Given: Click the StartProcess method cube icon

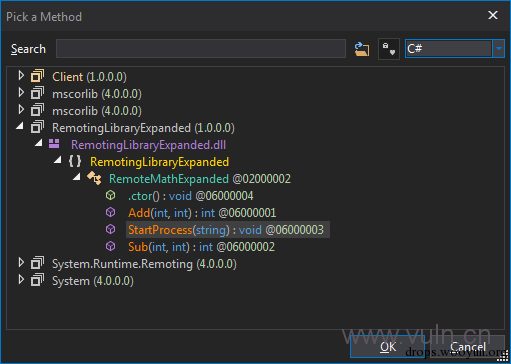Looking at the screenshot, I should (111, 229).
